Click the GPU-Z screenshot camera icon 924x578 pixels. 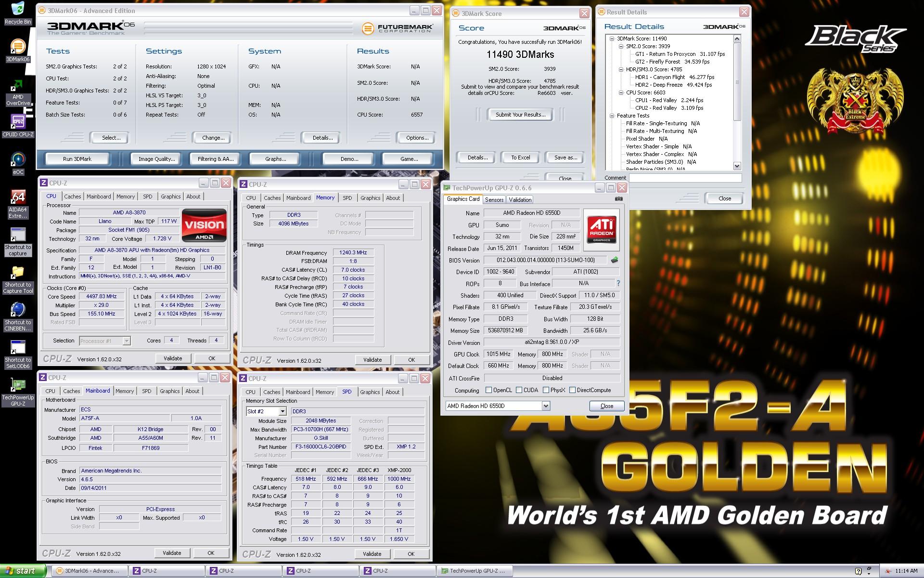pyautogui.click(x=619, y=199)
